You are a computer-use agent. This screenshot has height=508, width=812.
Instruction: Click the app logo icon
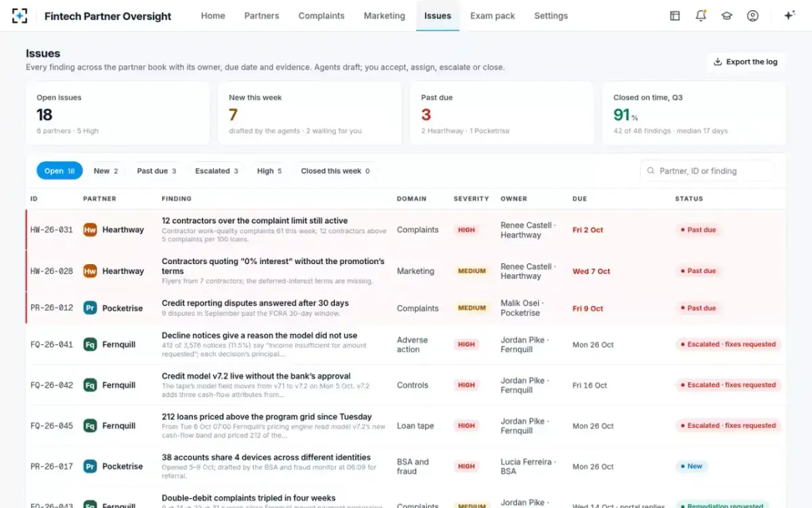pos(20,16)
